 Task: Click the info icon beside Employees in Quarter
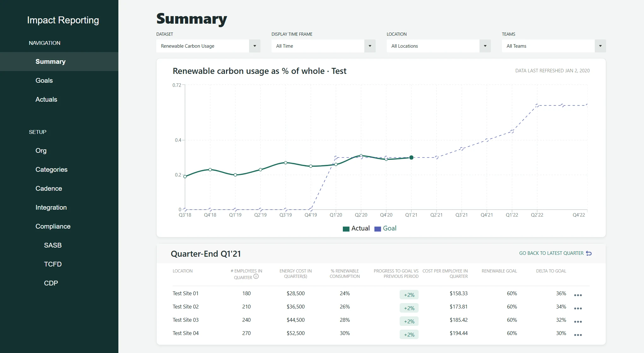pyautogui.click(x=256, y=277)
